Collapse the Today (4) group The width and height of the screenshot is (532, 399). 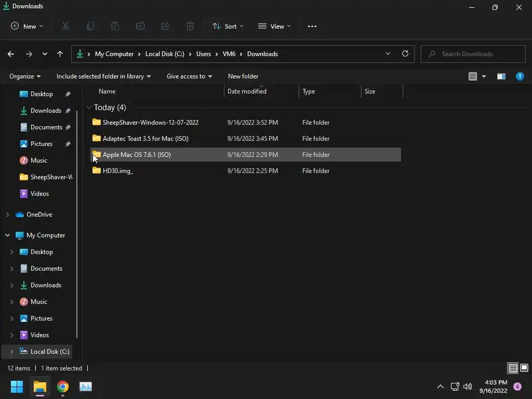(x=89, y=107)
